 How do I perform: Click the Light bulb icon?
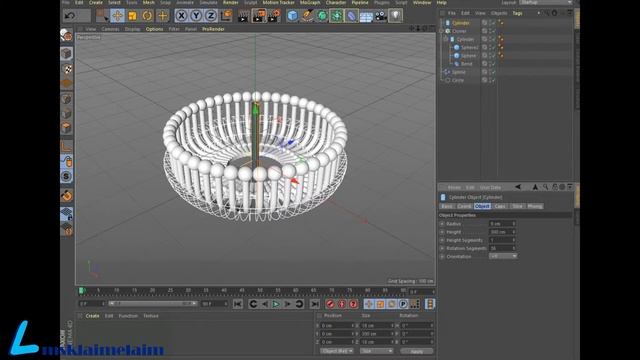coord(395,16)
